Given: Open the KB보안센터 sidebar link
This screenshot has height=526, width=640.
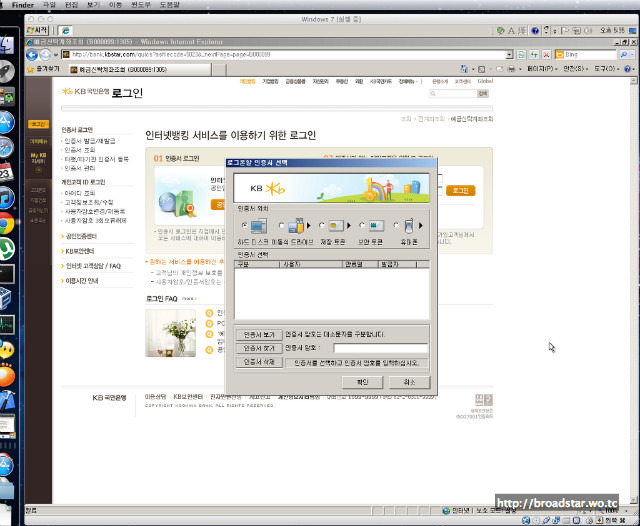Looking at the screenshot, I should coord(80,251).
